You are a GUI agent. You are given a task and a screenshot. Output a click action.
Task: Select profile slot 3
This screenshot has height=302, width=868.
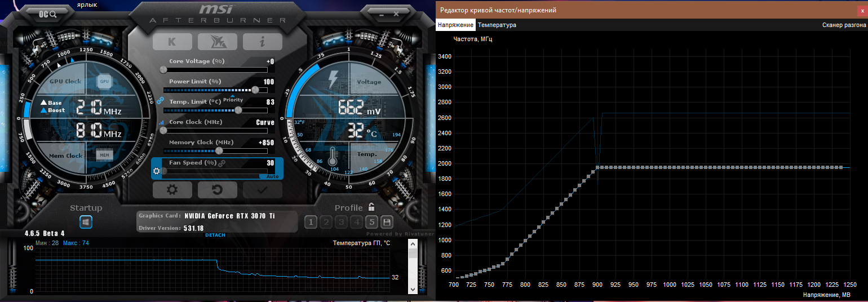(340, 222)
